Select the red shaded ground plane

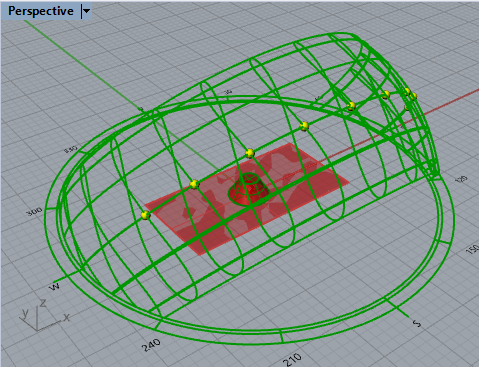(x=247, y=198)
